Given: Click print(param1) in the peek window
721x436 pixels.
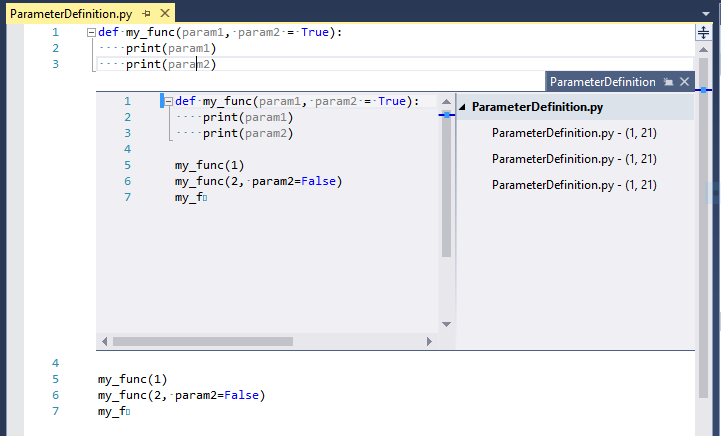Looking at the screenshot, I should click(x=248, y=117).
